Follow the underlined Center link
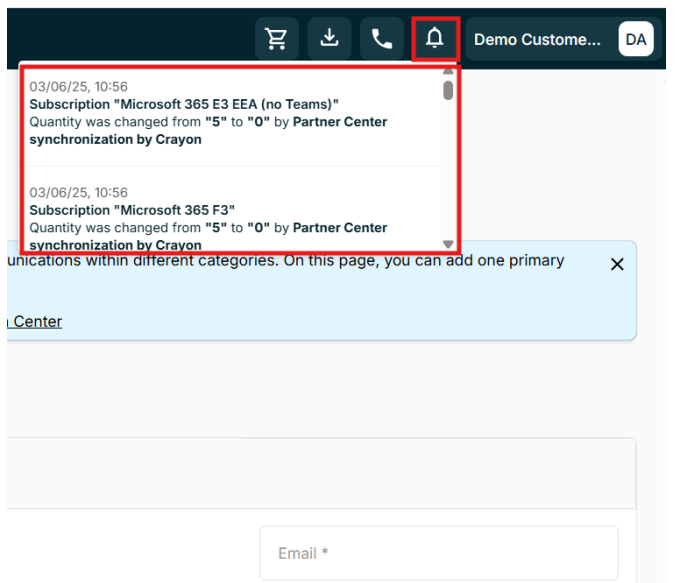 35,322
